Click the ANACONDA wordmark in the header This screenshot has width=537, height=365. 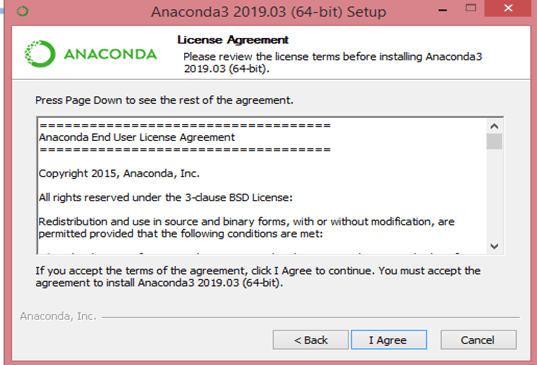[x=110, y=54]
